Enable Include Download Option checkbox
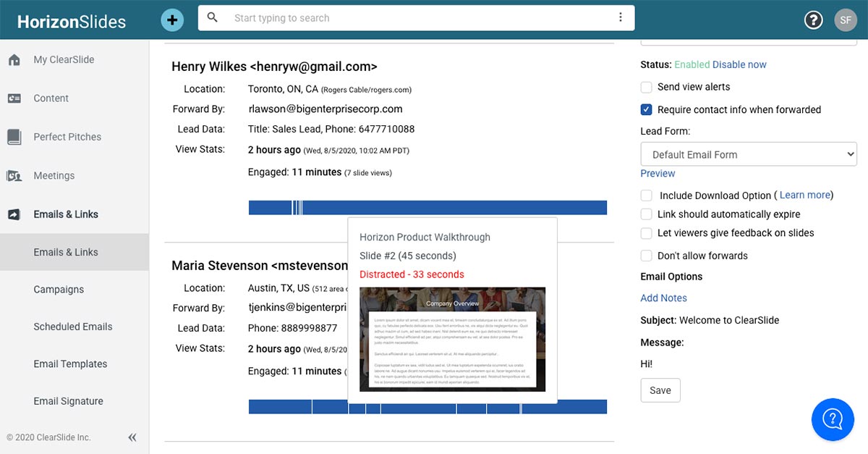Image resolution: width=868 pixels, height=454 pixels. coord(647,196)
